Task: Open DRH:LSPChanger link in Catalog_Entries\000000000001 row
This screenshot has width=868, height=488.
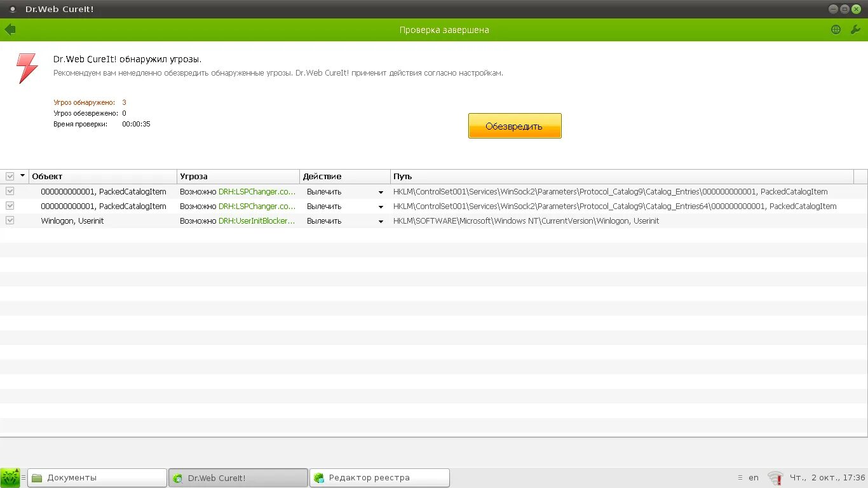Action: tap(257, 191)
